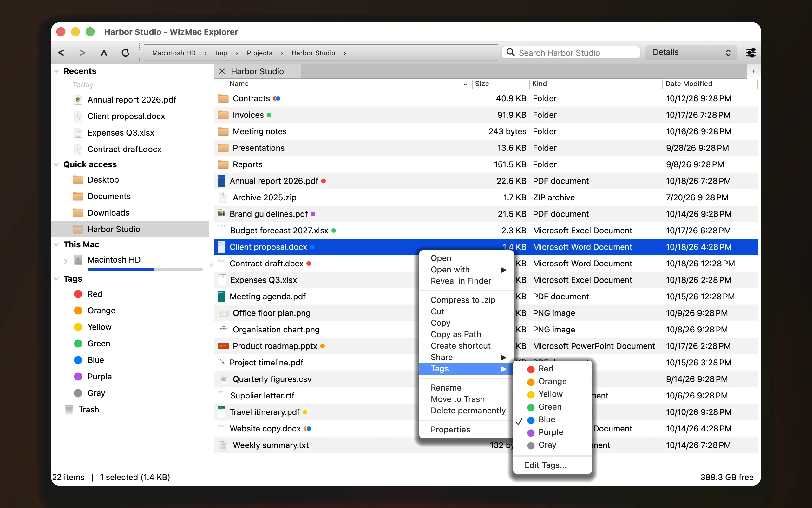Image resolution: width=812 pixels, height=508 pixels.
Task: Close the Harbor Studio tab
Action: pos(222,71)
